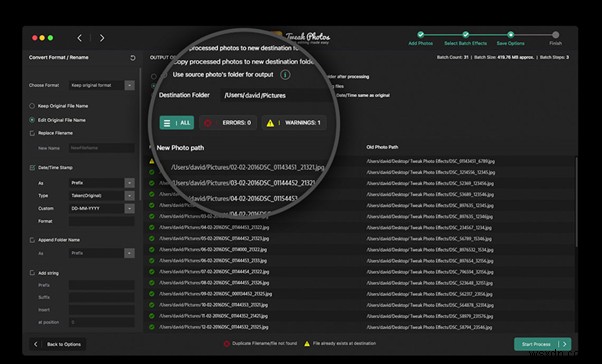Image resolution: width=602 pixels, height=364 pixels.
Task: Select Keep Original File Name radio
Action: (x=32, y=106)
